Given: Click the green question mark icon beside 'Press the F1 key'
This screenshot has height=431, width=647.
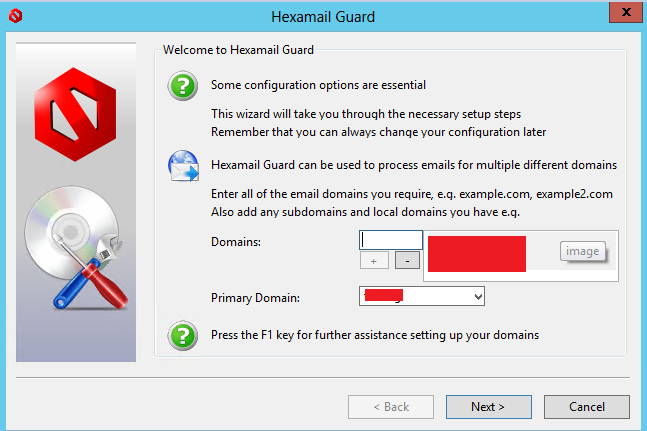Looking at the screenshot, I should click(x=183, y=335).
